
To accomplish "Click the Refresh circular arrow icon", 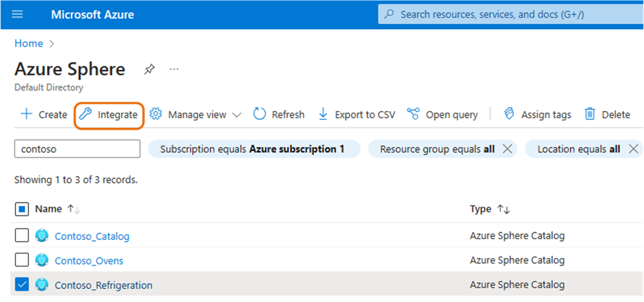I will coord(260,114).
